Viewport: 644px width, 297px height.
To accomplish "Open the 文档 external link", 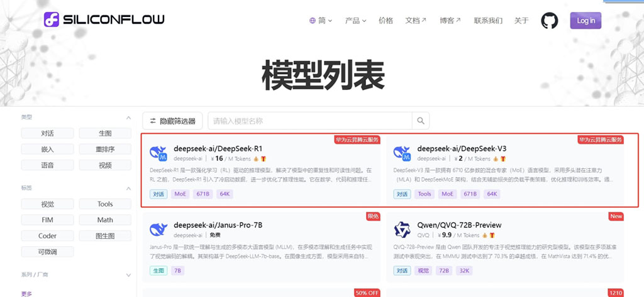I will [x=416, y=21].
